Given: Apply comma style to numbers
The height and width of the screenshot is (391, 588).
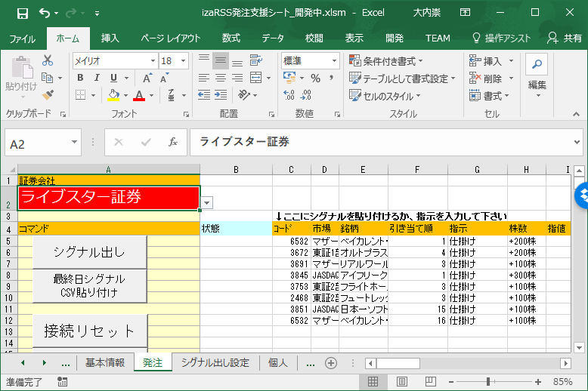Looking at the screenshot, I should (331, 78).
